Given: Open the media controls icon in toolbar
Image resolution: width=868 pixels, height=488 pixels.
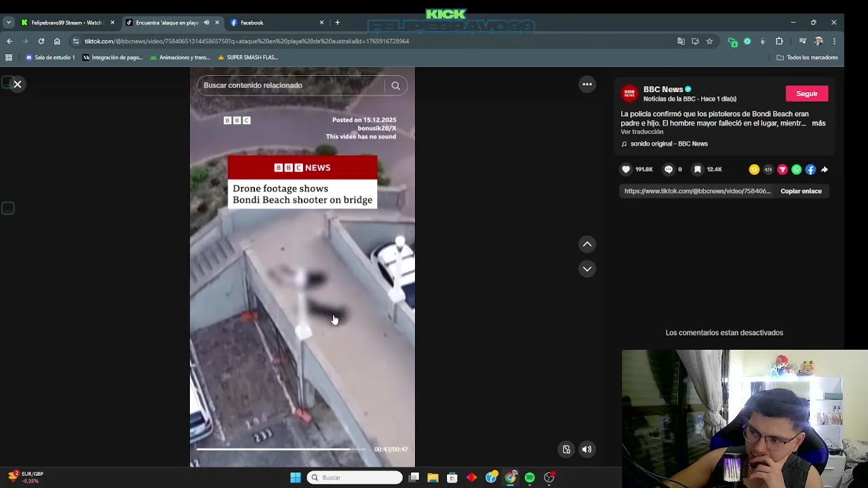Looking at the screenshot, I should click(x=802, y=41).
